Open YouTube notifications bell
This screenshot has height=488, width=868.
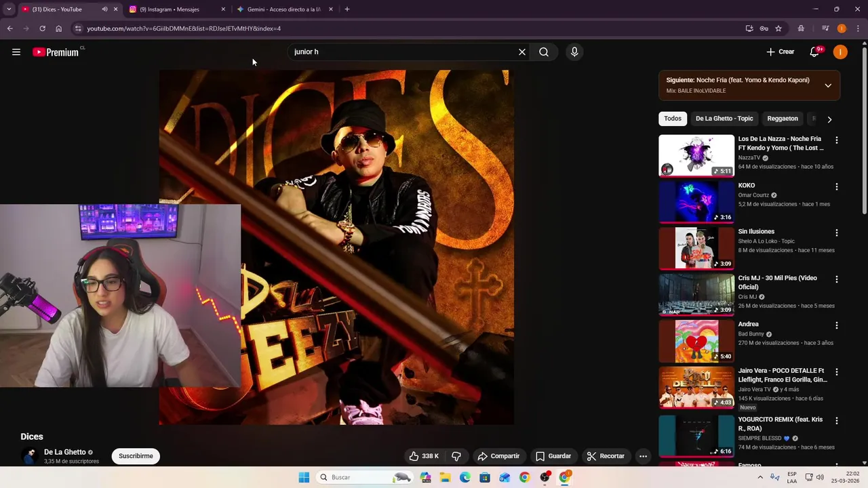(815, 52)
